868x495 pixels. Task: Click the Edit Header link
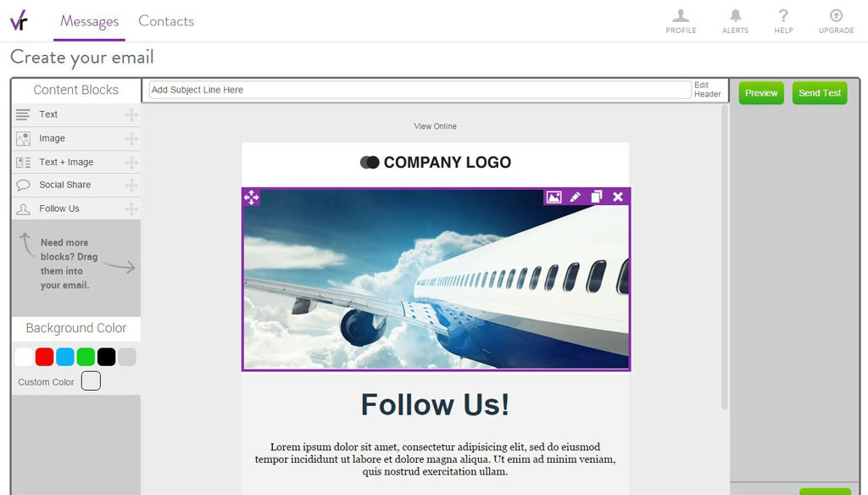(x=708, y=90)
